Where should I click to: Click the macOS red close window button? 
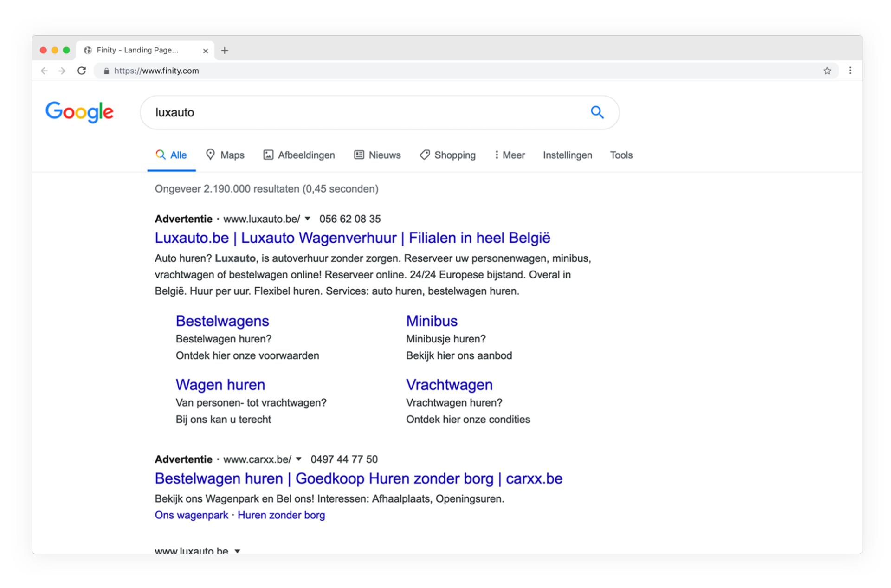pos(43,50)
